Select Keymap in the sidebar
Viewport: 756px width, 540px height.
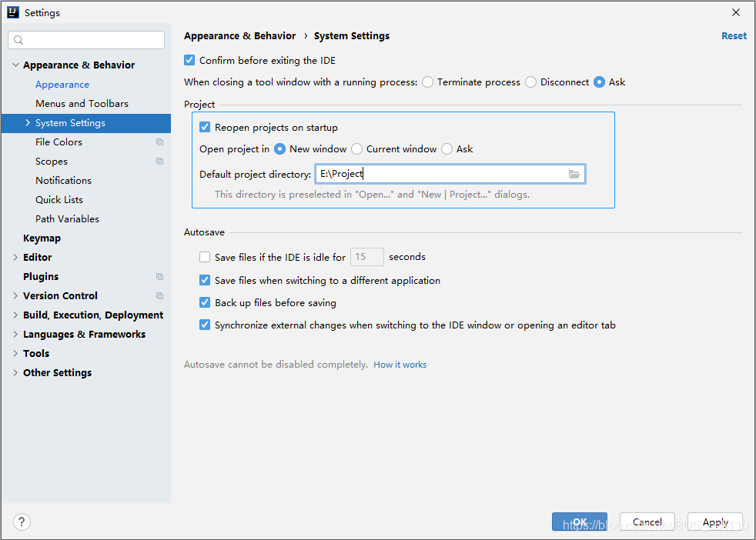click(42, 238)
